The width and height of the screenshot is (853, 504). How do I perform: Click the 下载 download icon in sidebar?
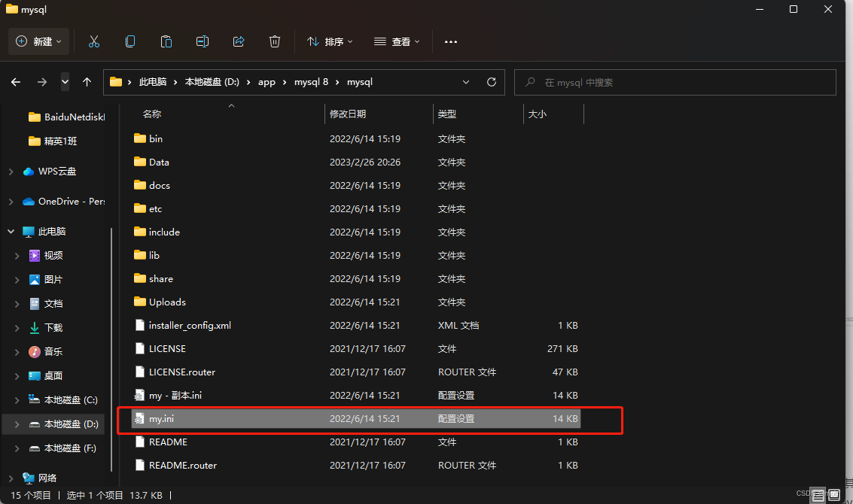(35, 327)
